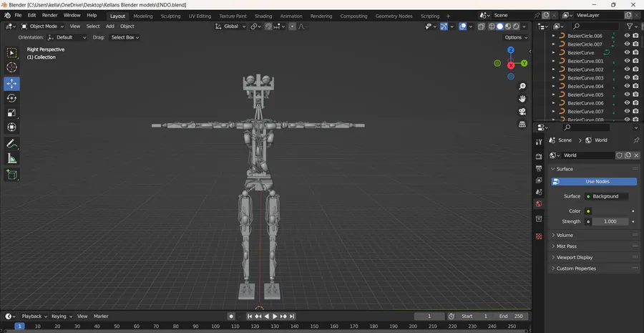Open the Collection properties tab
The width and height of the screenshot is (644, 333).
click(x=539, y=218)
